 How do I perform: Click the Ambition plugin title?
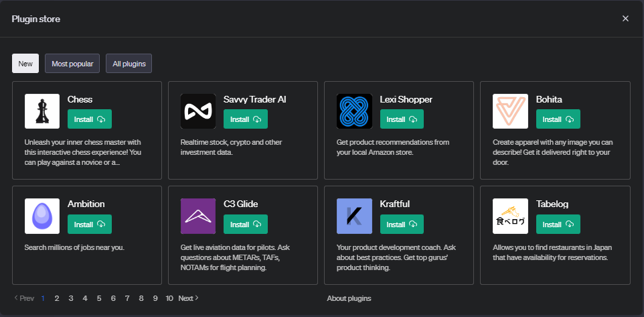click(86, 204)
